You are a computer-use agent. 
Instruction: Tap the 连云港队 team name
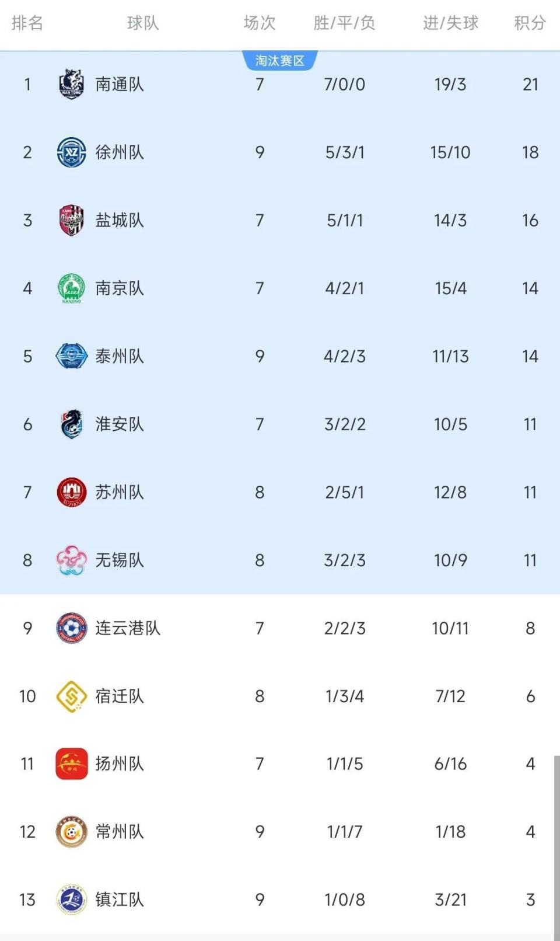128,628
